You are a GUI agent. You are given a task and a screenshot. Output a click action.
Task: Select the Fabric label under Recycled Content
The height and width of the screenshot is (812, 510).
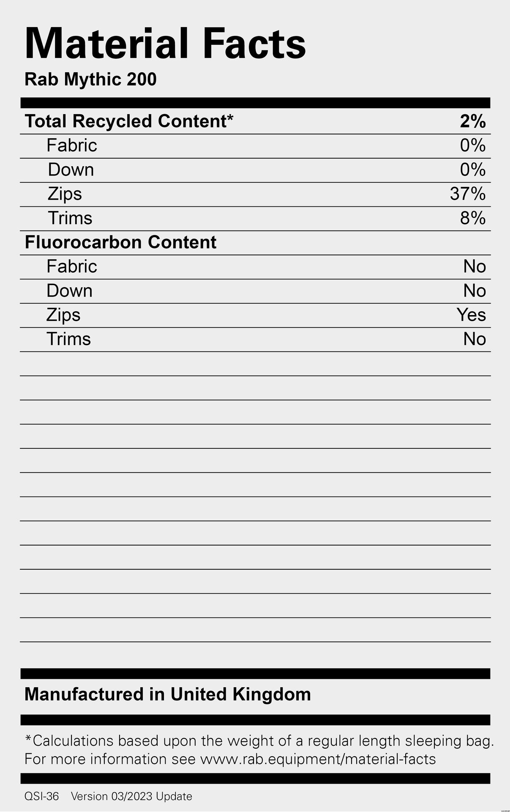(72, 145)
